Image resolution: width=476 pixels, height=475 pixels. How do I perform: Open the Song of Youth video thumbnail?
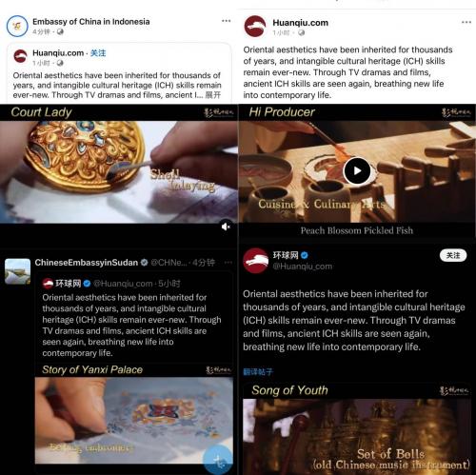point(357,428)
